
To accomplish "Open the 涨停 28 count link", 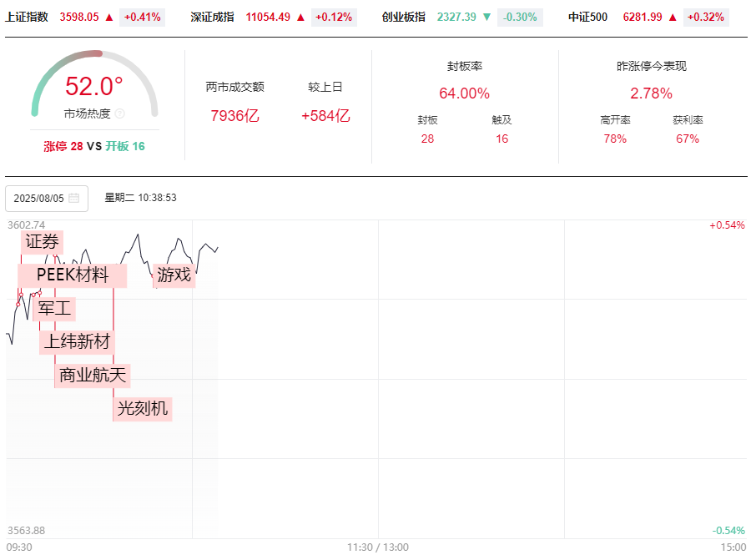I will pyautogui.click(x=63, y=146).
